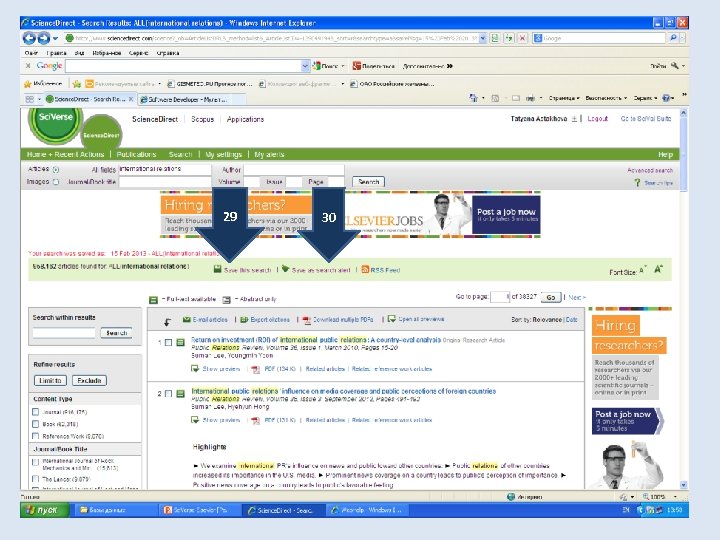Click the Search button next to Page field

(368, 182)
